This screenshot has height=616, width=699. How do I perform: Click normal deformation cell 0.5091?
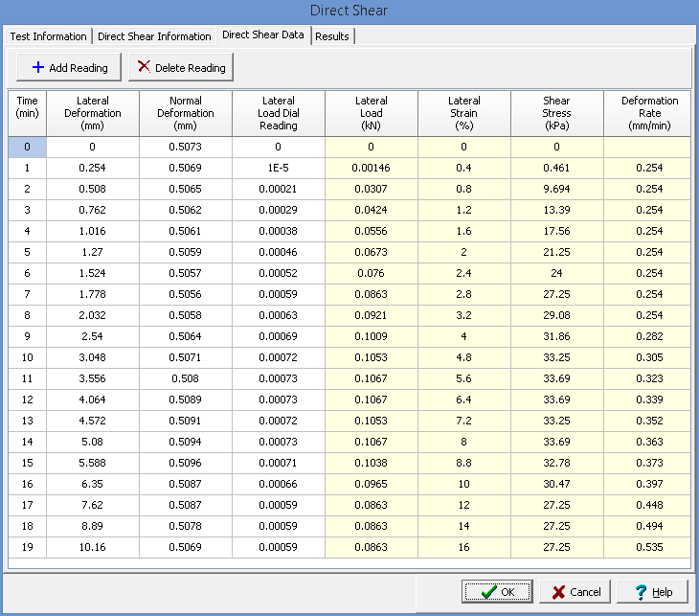click(x=186, y=421)
